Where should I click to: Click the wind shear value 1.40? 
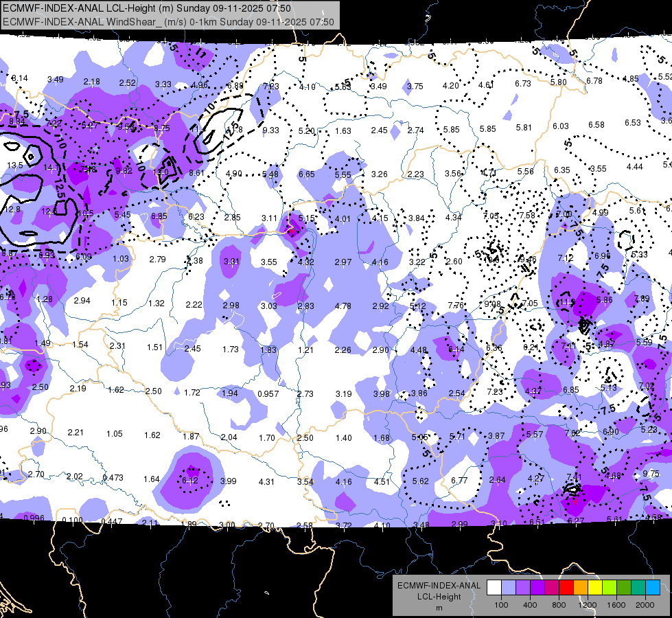(x=343, y=438)
